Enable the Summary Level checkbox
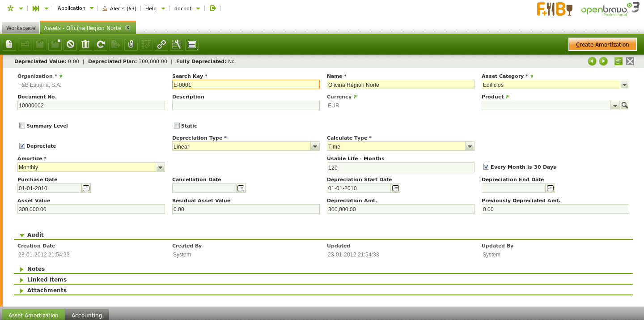 coord(22,126)
